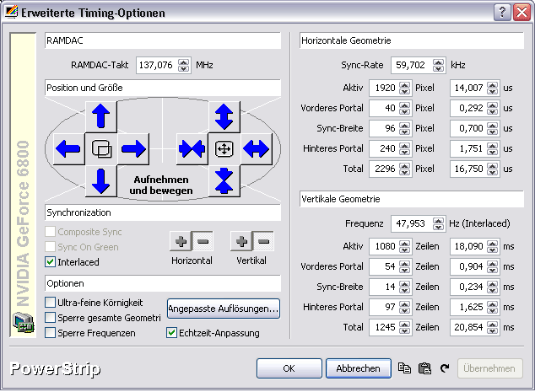The image size is (535, 392).
Task: Adjust RAMDAC-Takt MHz spinner
Action: tap(184, 65)
